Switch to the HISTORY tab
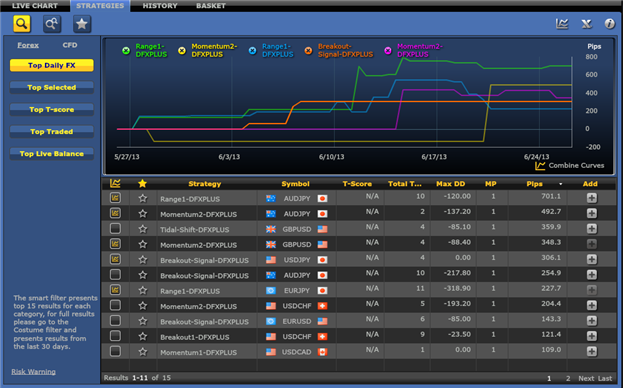623x388 pixels. coord(160,6)
